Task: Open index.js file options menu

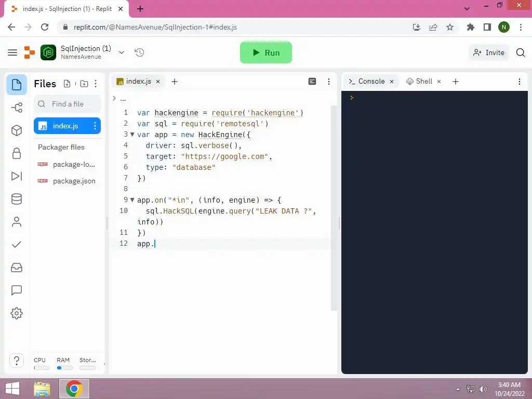Action: 95,126
